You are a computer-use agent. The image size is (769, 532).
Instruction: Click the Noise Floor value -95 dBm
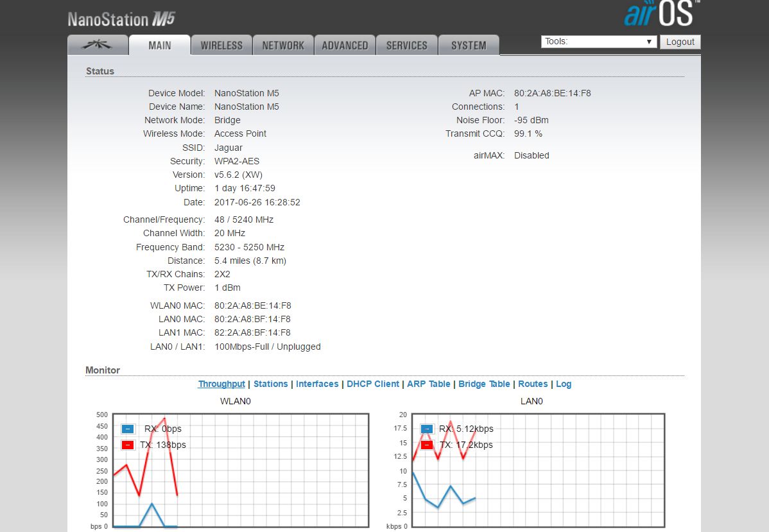[531, 120]
